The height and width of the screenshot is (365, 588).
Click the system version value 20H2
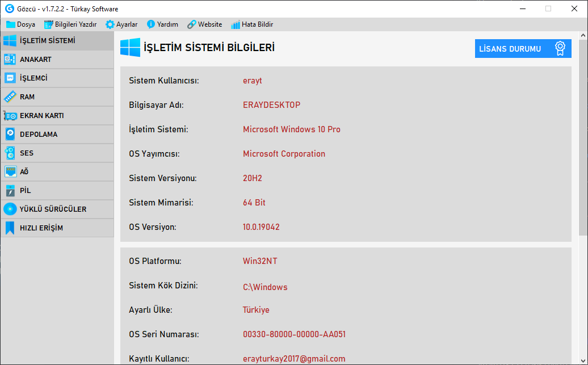[253, 178]
